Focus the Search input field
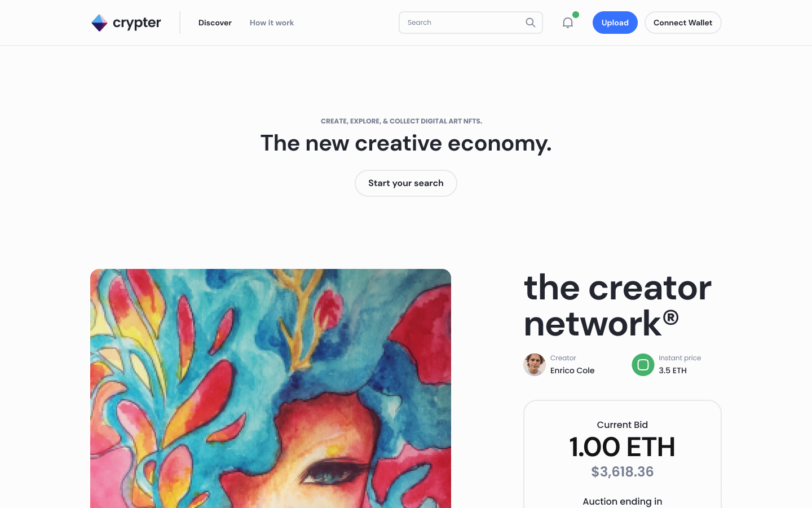This screenshot has width=812, height=508. 462,23
